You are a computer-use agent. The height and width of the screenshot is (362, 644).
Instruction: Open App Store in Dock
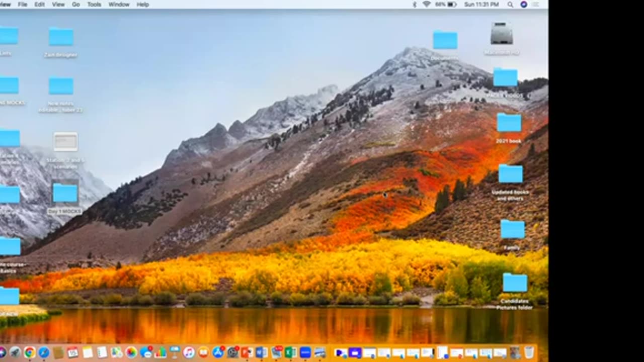click(218, 352)
